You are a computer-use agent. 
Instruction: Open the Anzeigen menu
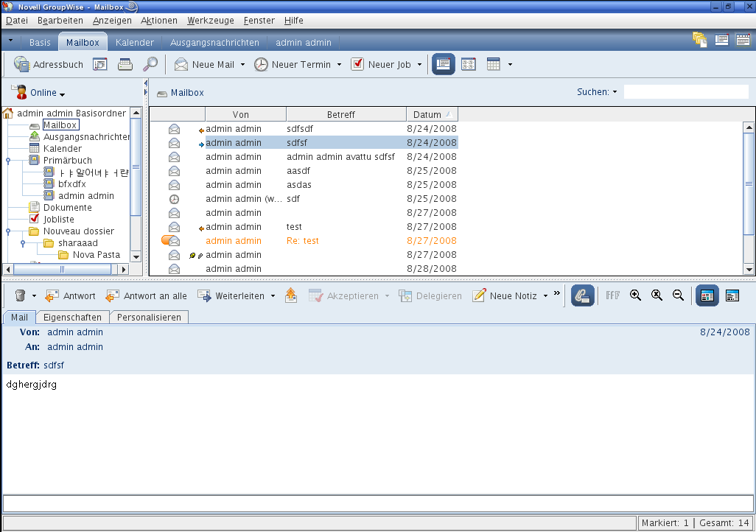tap(112, 20)
